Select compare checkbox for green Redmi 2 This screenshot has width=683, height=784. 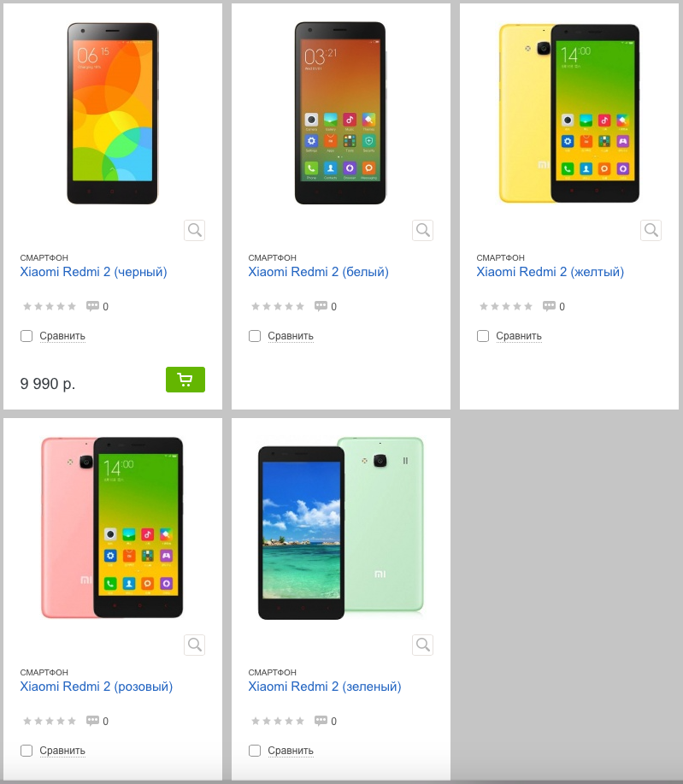coord(255,751)
